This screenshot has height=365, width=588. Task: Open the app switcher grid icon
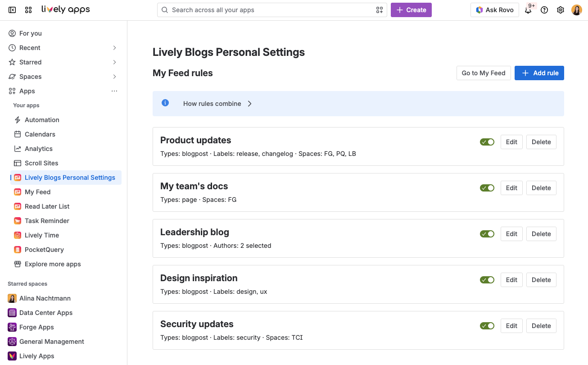(x=28, y=10)
